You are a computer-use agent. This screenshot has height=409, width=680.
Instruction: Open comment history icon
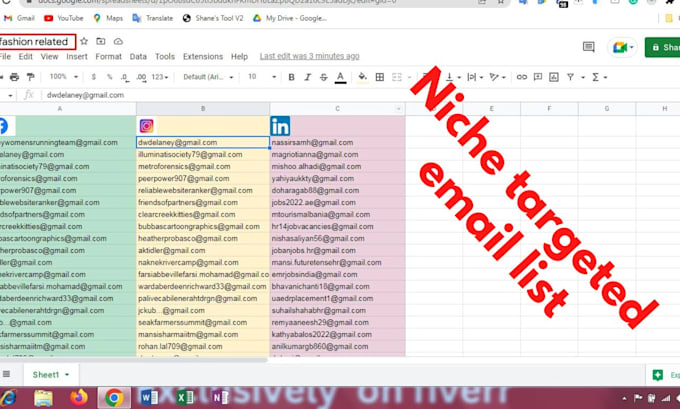click(588, 46)
